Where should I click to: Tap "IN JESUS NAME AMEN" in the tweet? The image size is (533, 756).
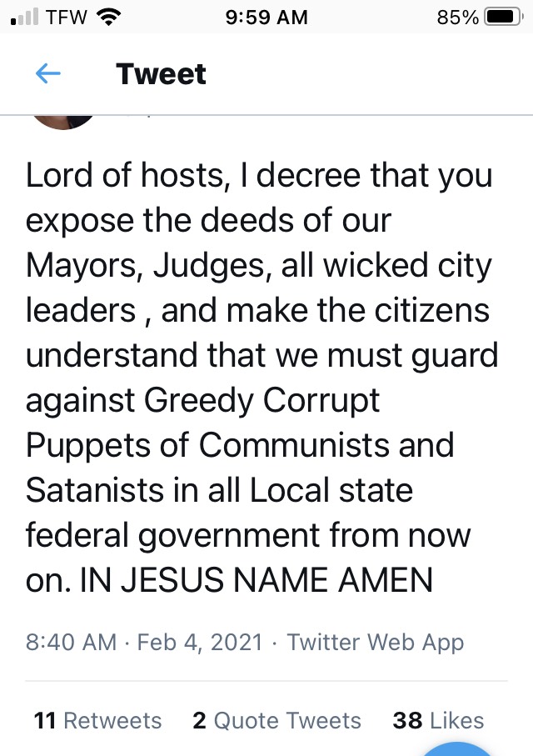257,580
